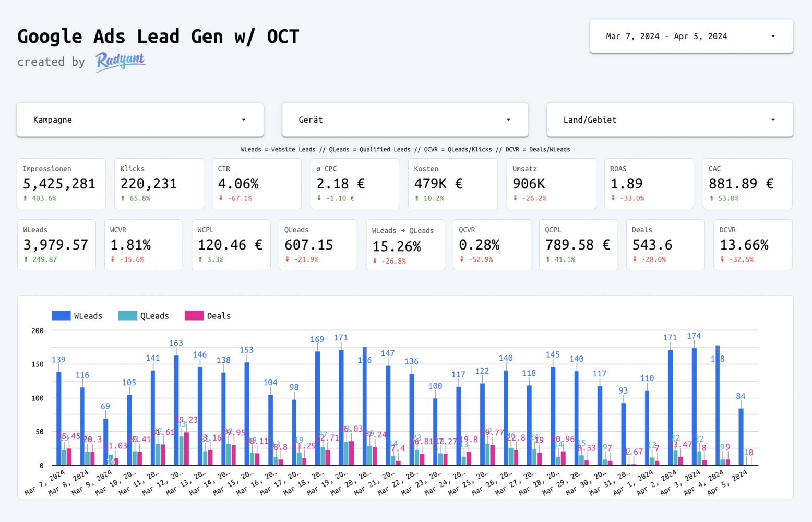Click the Kosten scorecard

(x=452, y=184)
